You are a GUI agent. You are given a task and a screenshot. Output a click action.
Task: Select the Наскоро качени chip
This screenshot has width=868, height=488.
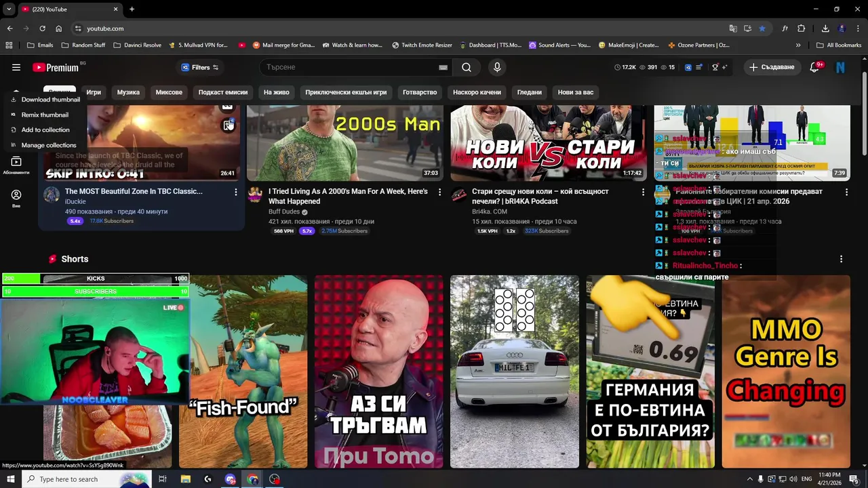click(x=477, y=92)
